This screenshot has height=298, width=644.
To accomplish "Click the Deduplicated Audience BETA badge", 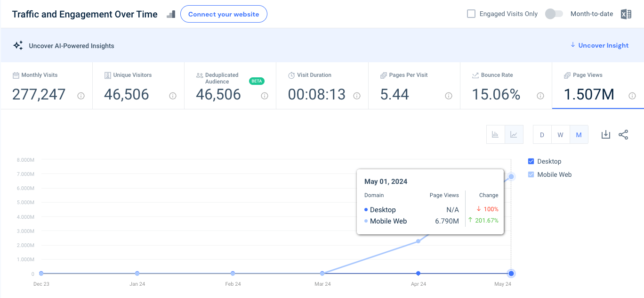I will click(257, 81).
